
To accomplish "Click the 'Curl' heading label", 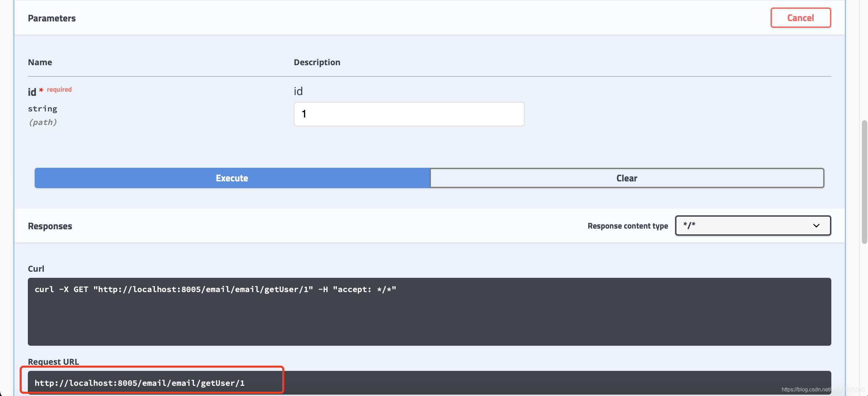I will (x=36, y=269).
